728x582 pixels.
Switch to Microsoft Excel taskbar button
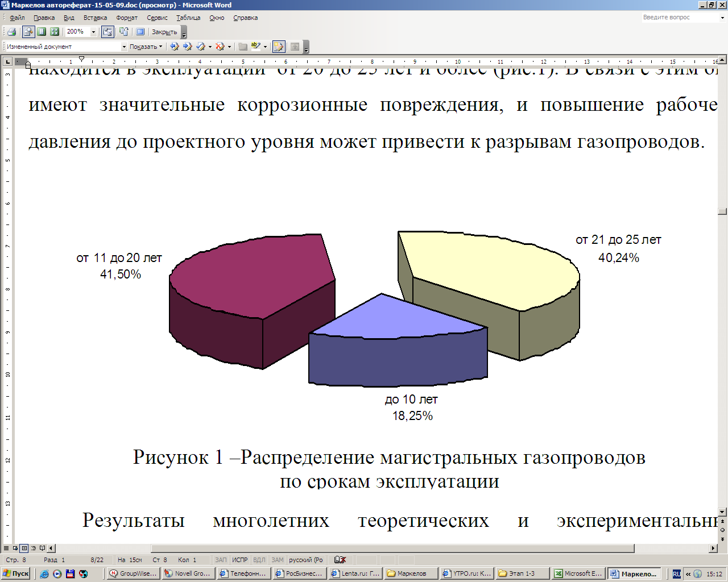pyautogui.click(x=578, y=574)
